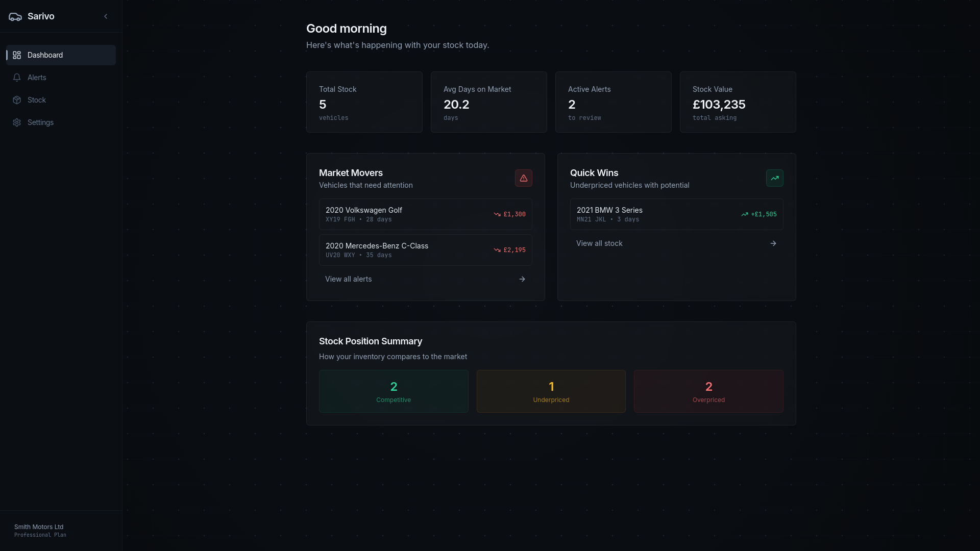Click the 2020 Volkswagen Golf market mover row

(x=425, y=214)
